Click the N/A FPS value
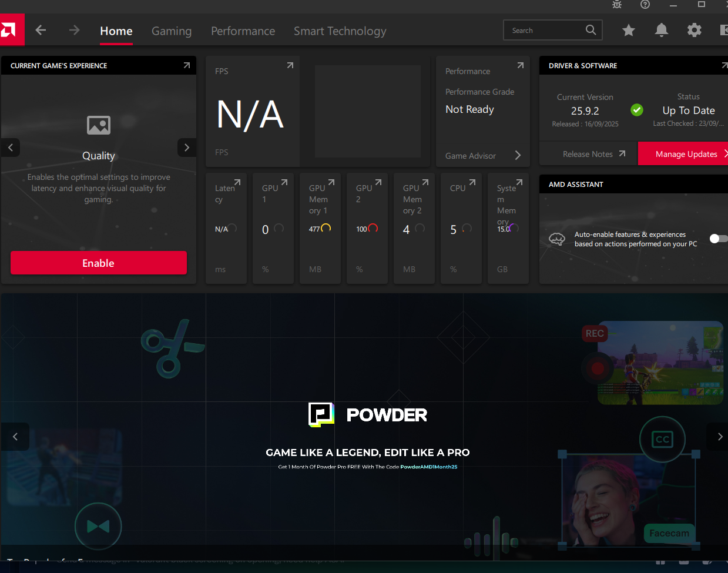Screen dimensions: 728x573 pos(250,114)
